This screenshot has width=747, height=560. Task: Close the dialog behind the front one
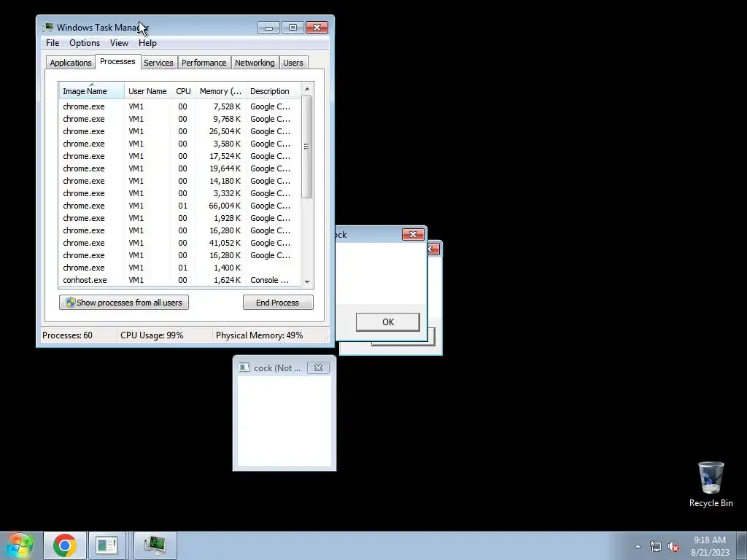tap(433, 249)
